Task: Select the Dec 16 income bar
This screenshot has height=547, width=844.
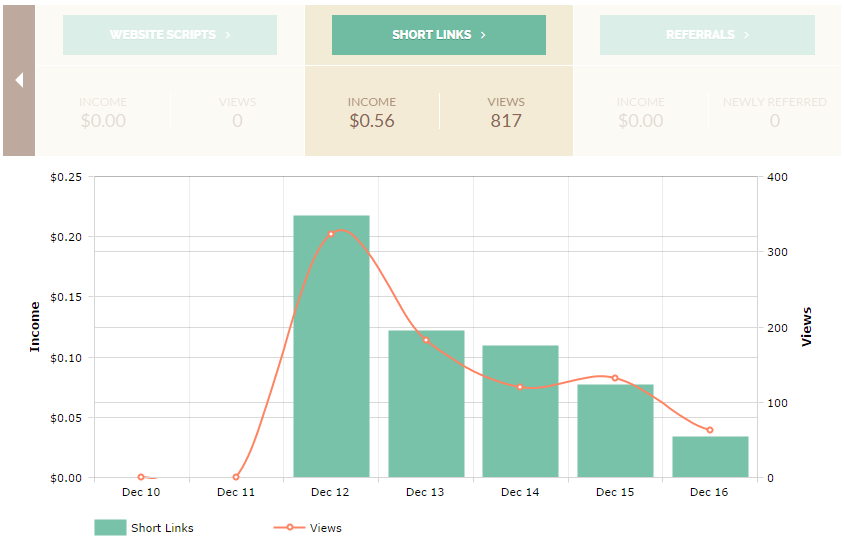Action: click(x=710, y=456)
